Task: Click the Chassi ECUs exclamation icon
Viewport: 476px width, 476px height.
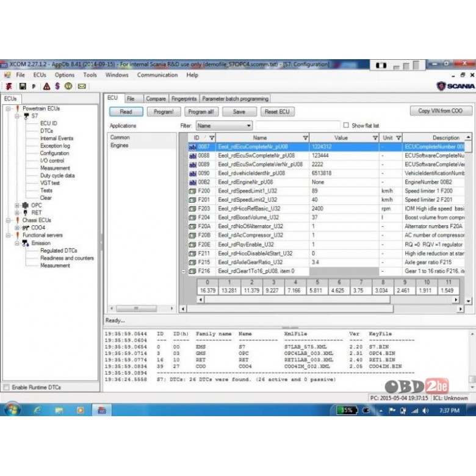Action: tap(18, 220)
